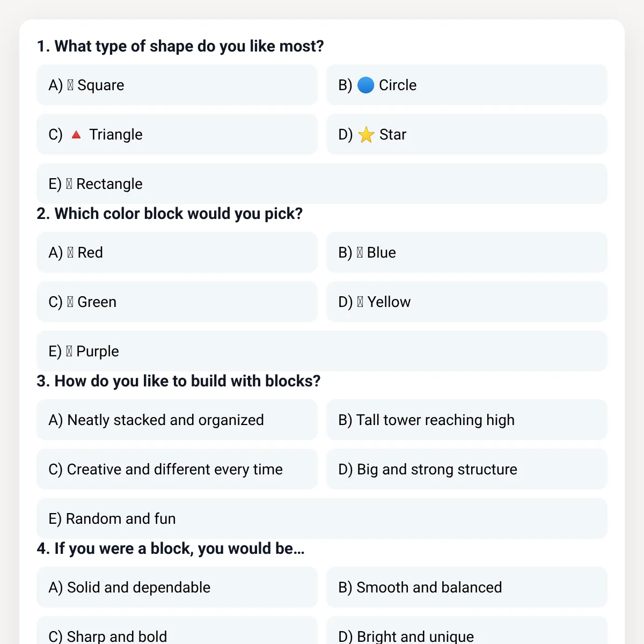
Task: Choose the blue Circle option
Action: click(467, 85)
